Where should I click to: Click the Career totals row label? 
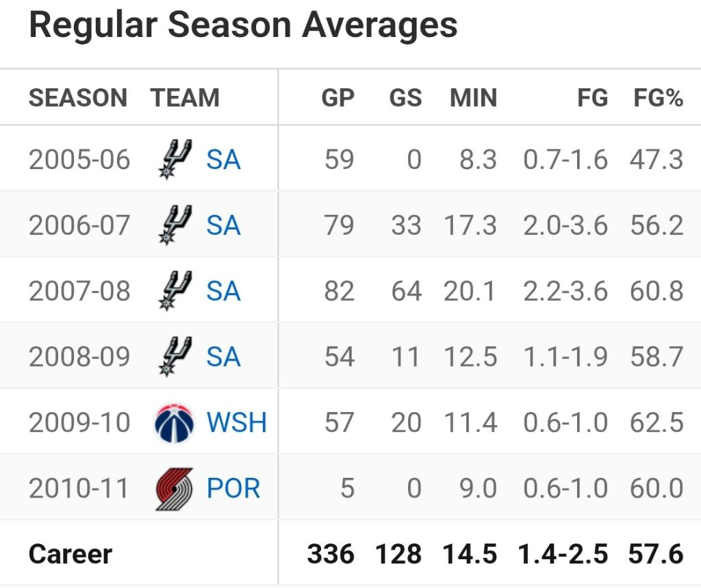click(x=71, y=554)
